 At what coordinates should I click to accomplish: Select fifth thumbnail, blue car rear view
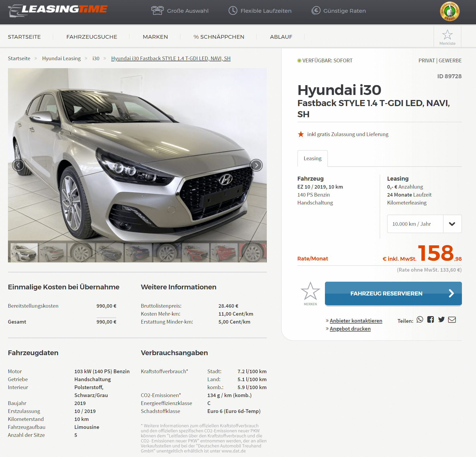(x=138, y=253)
